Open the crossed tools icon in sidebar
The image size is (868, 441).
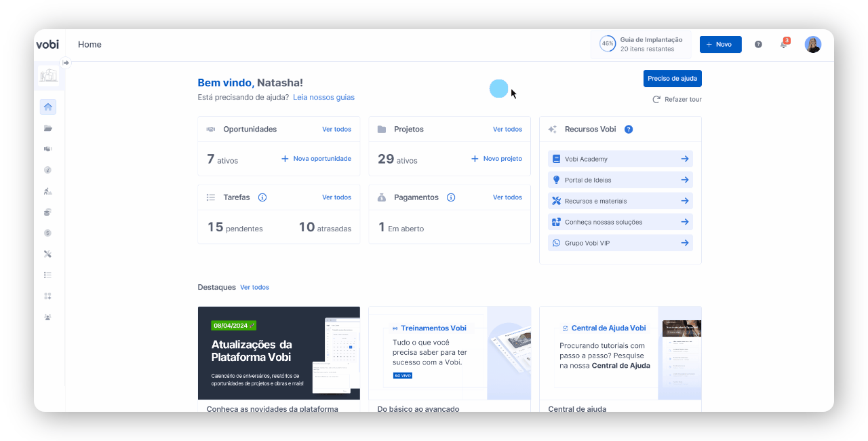click(x=48, y=254)
